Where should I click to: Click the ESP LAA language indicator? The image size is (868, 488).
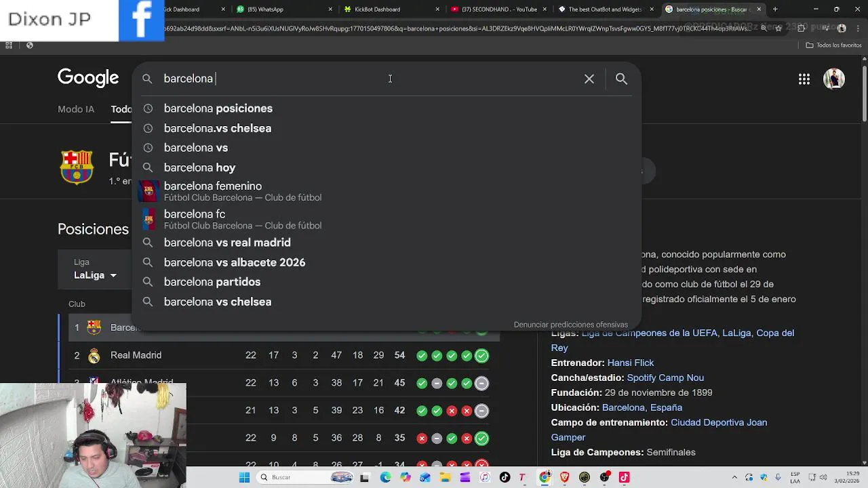[795, 477]
